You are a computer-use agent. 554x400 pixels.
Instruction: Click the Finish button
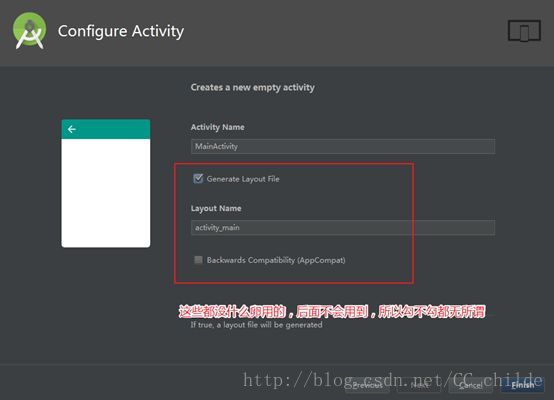(x=523, y=385)
